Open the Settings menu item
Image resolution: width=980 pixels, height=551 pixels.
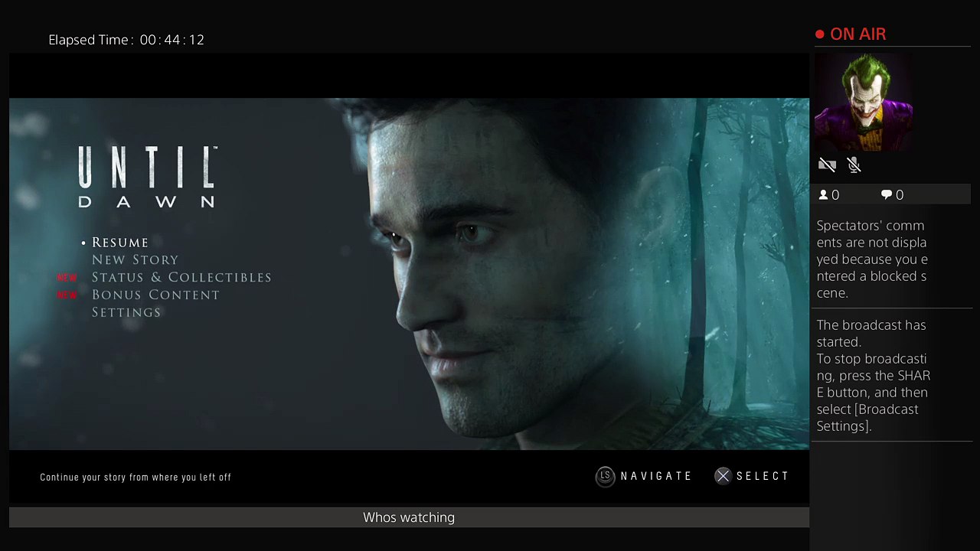point(126,313)
